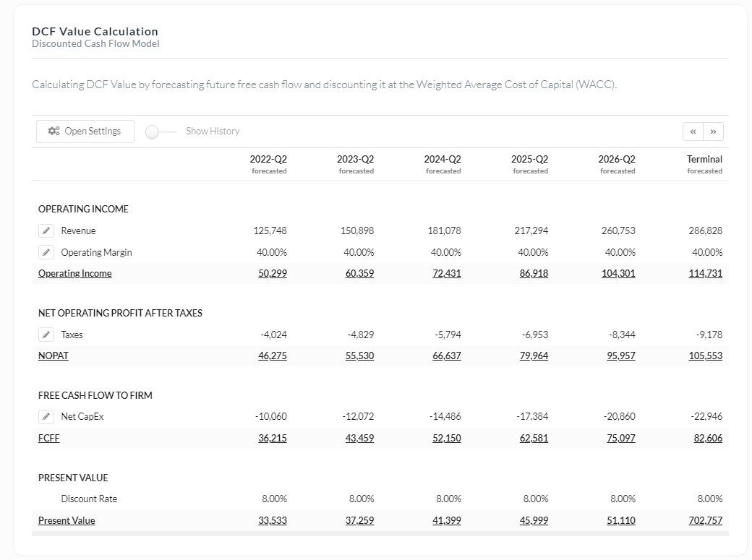Click the right double-chevron navigation icon
This screenshot has height=560, width=752.
point(713,132)
